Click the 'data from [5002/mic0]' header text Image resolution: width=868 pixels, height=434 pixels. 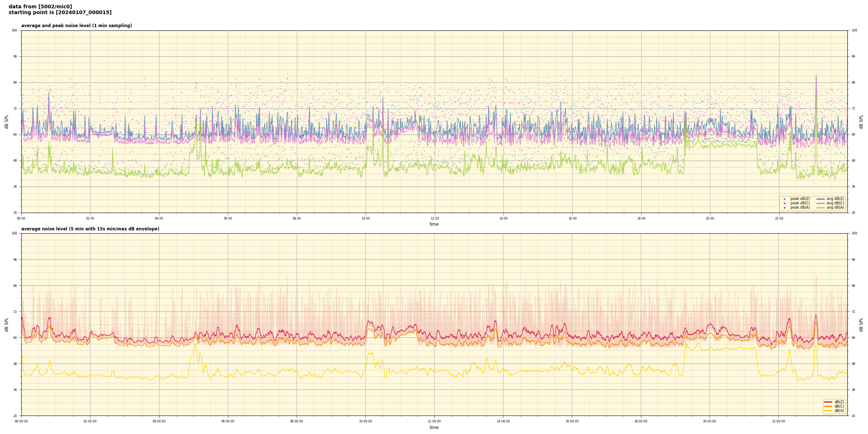40,7
